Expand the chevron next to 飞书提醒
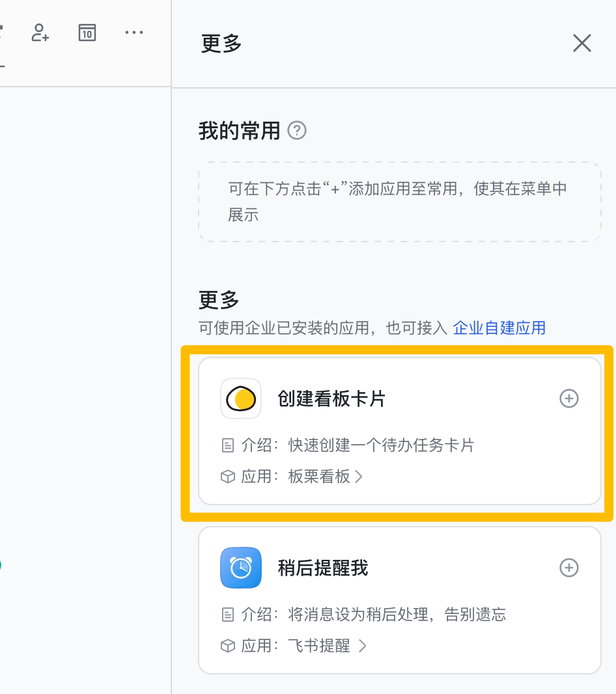Screen dimensions: 616x694 (363, 646)
